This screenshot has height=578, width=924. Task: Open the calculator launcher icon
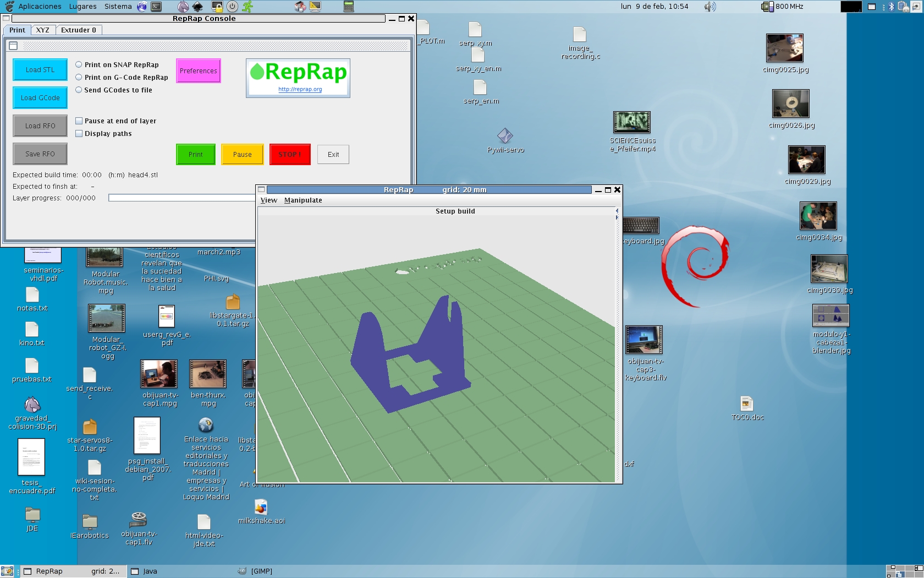348,7
